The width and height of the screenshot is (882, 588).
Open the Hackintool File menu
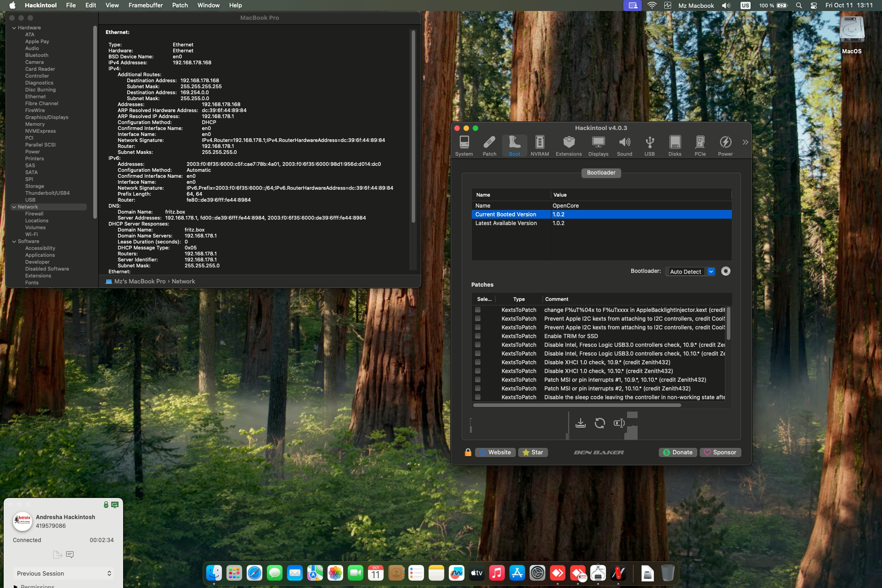click(x=71, y=6)
